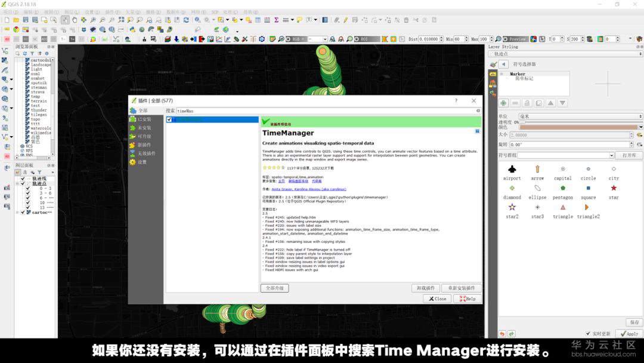Select the Pan Map hand tool
Viewport: 644px width, 363px height.
click(75, 20)
